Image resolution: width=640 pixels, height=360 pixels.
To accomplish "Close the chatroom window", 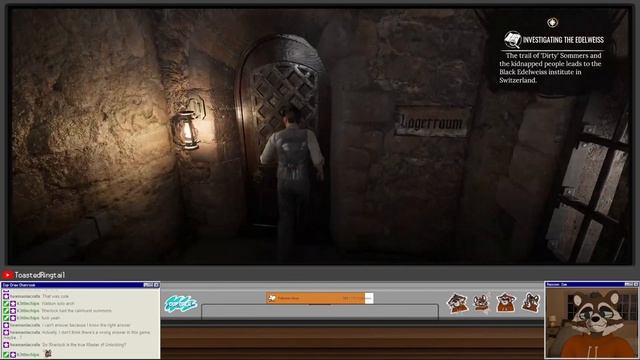I will click(156, 285).
